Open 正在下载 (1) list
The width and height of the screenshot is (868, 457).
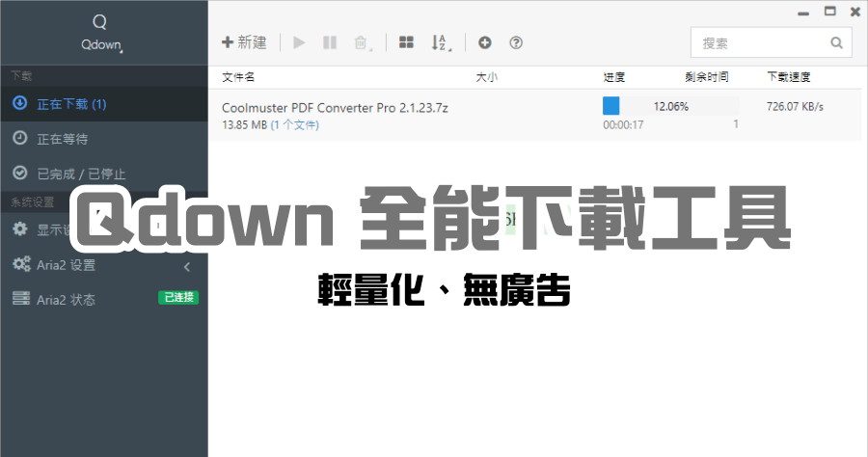[104, 104]
